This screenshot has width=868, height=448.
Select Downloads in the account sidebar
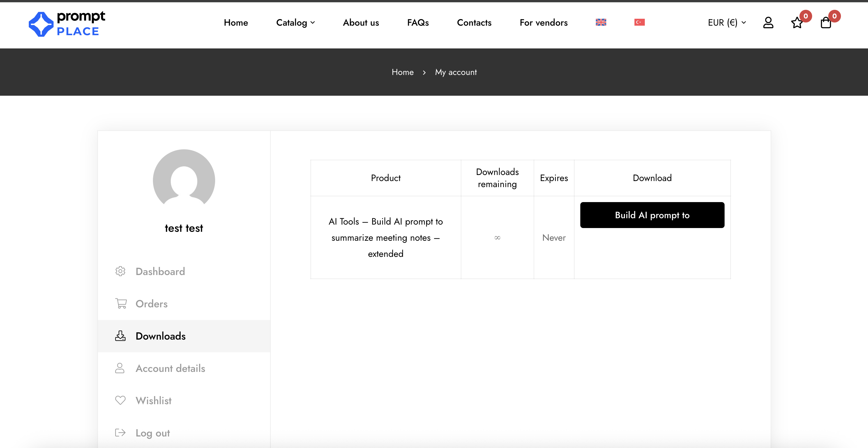click(184, 336)
